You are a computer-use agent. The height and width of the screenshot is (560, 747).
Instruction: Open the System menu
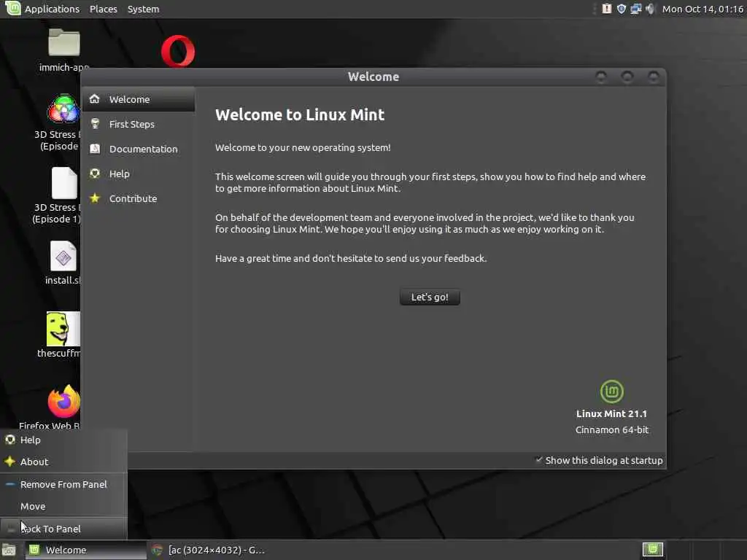tap(144, 9)
